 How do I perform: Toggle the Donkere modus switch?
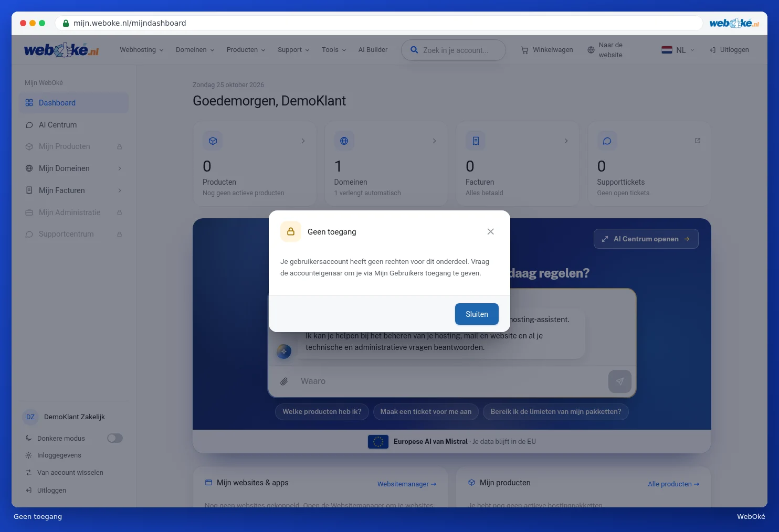(115, 438)
